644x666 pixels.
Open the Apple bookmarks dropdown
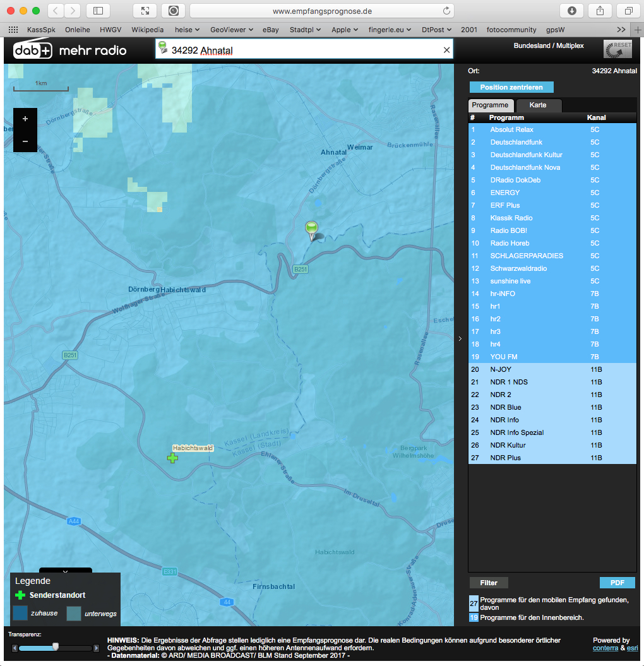point(345,30)
